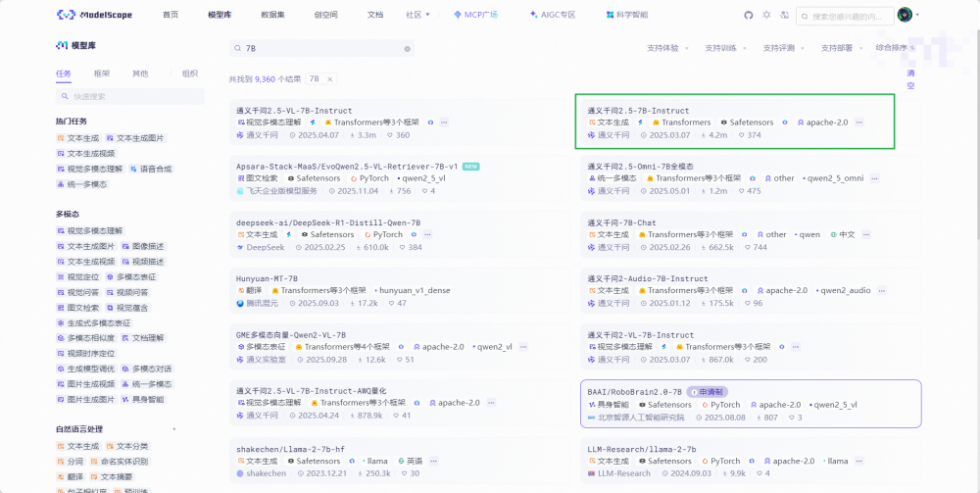Select the 任务 sidebar tab
980x493 pixels.
(64, 74)
